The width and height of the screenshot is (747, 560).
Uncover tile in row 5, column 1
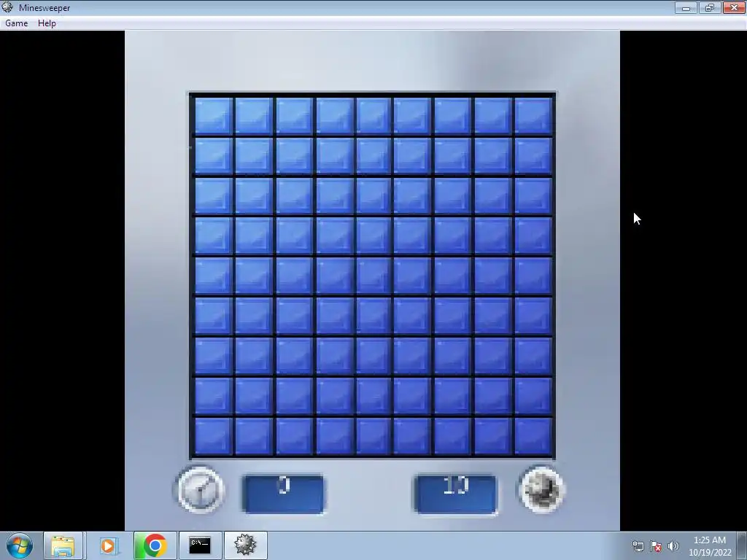[214, 276]
